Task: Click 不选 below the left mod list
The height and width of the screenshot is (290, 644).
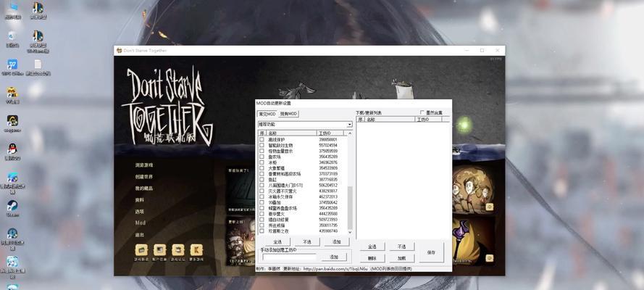Action: [x=307, y=242]
